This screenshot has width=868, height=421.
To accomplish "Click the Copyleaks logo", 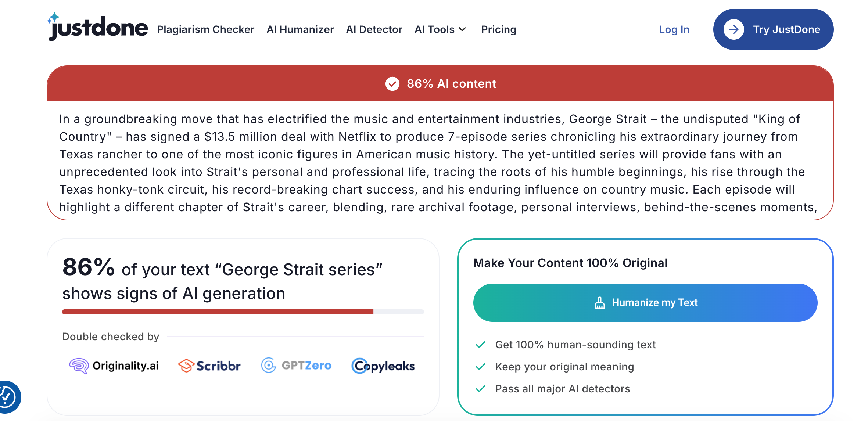I will click(383, 366).
